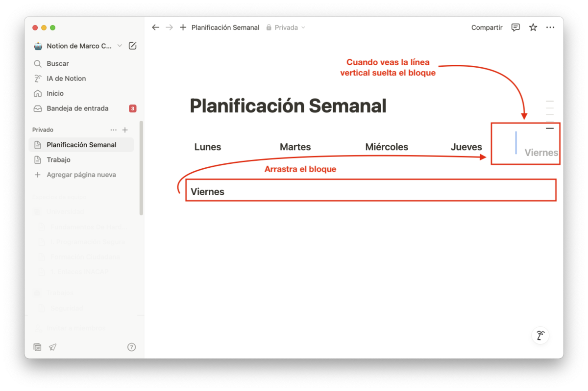Go to Inicio home page

[55, 93]
